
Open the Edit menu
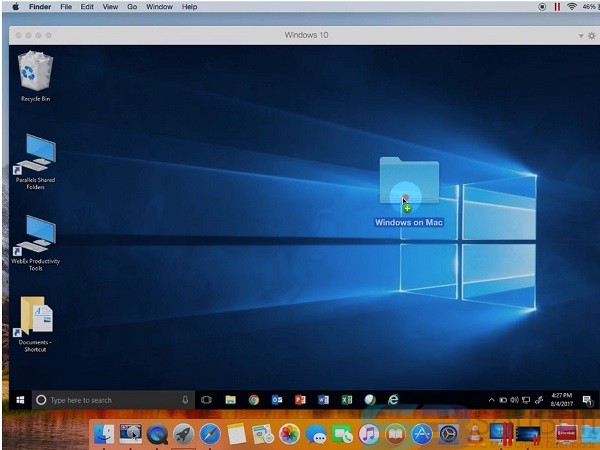87,7
